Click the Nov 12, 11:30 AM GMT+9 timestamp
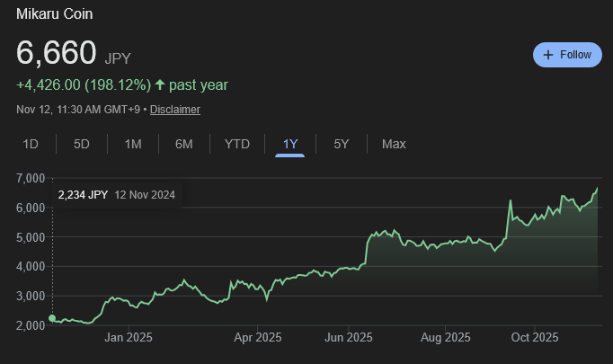 (78, 110)
